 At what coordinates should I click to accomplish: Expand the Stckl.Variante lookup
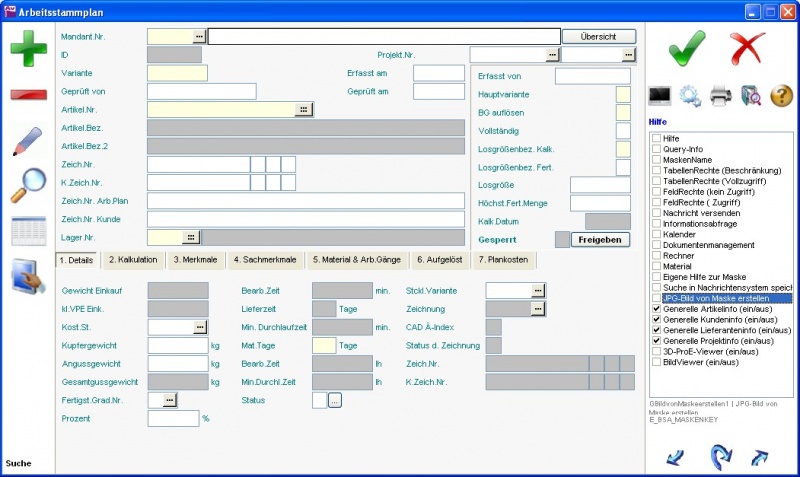(x=538, y=290)
